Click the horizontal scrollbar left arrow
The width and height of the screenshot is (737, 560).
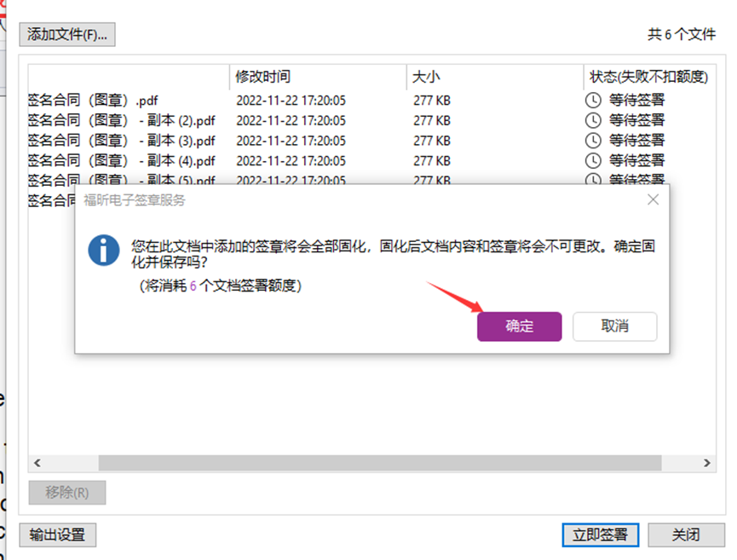[37, 463]
